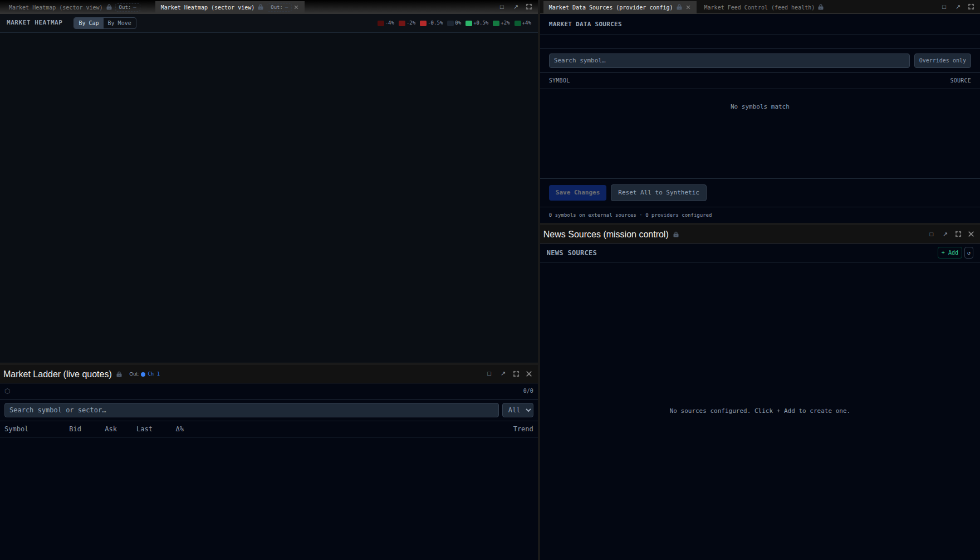Sort Market Ladder by Bid column

(x=75, y=429)
